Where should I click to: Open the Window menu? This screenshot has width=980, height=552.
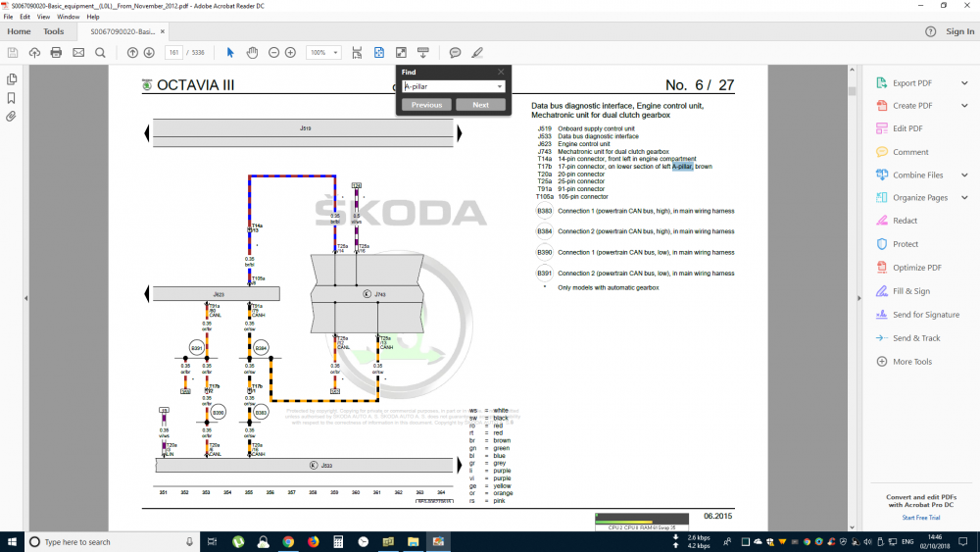click(x=69, y=17)
